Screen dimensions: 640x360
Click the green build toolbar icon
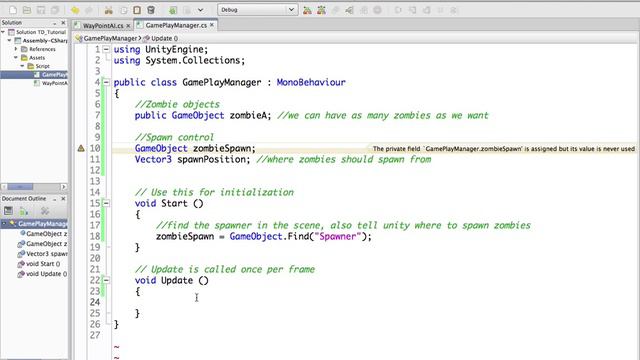click(173, 10)
